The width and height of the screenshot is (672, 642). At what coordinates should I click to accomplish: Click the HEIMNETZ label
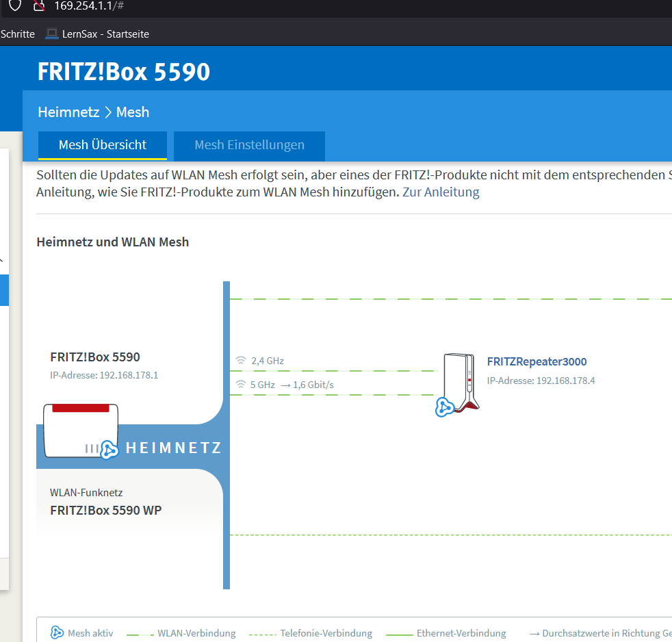[x=174, y=448]
